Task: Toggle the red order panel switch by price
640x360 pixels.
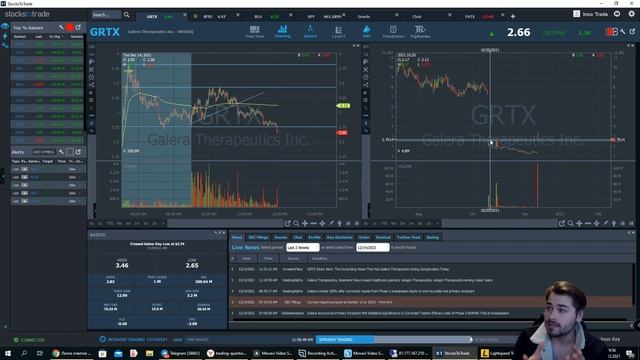Action: pyautogui.click(x=611, y=31)
